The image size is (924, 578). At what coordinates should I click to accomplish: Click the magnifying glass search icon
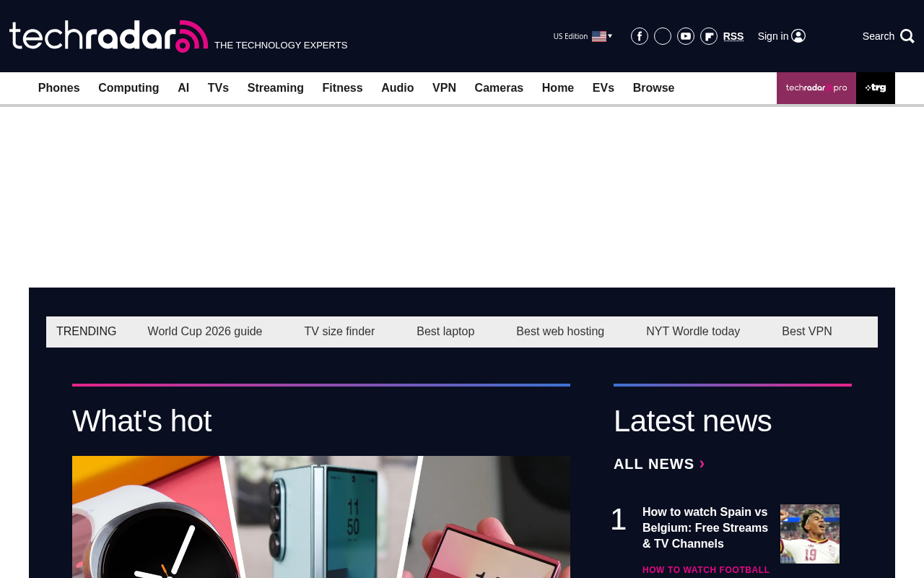(907, 36)
